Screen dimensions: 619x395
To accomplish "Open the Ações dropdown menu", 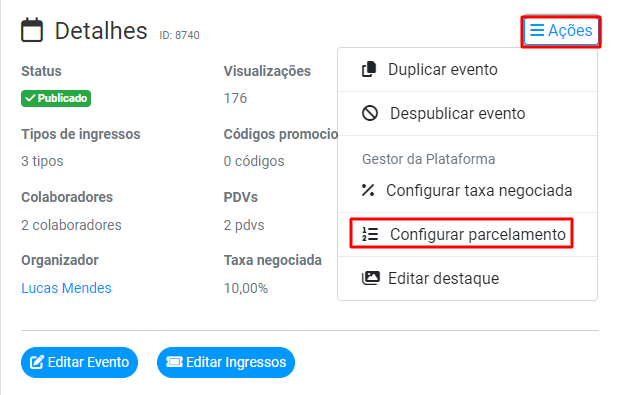I will [x=561, y=30].
